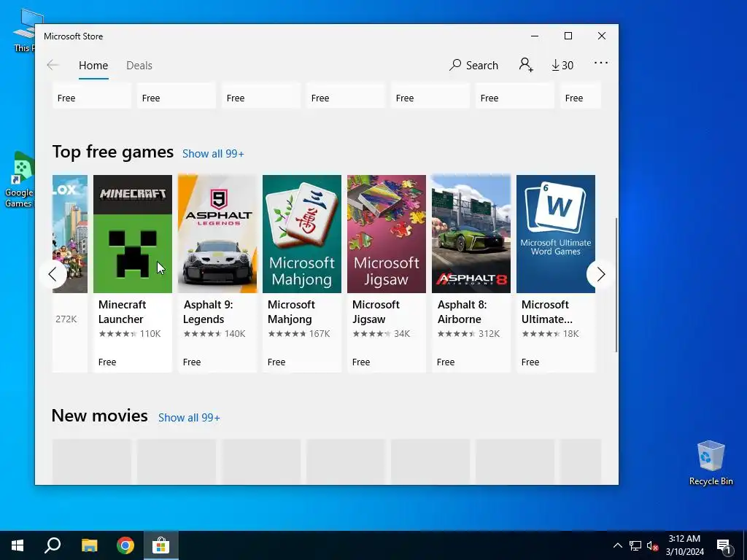This screenshot has width=747, height=560.
Task: Open the partially visible Roblox tile
Action: pos(70,273)
